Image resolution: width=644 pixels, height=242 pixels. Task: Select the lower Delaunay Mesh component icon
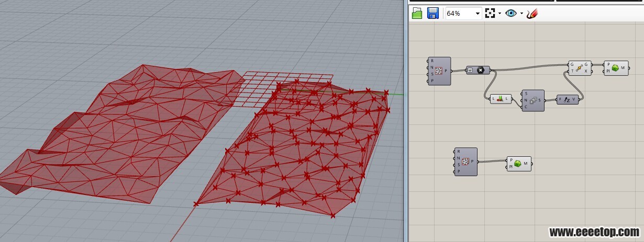517,164
